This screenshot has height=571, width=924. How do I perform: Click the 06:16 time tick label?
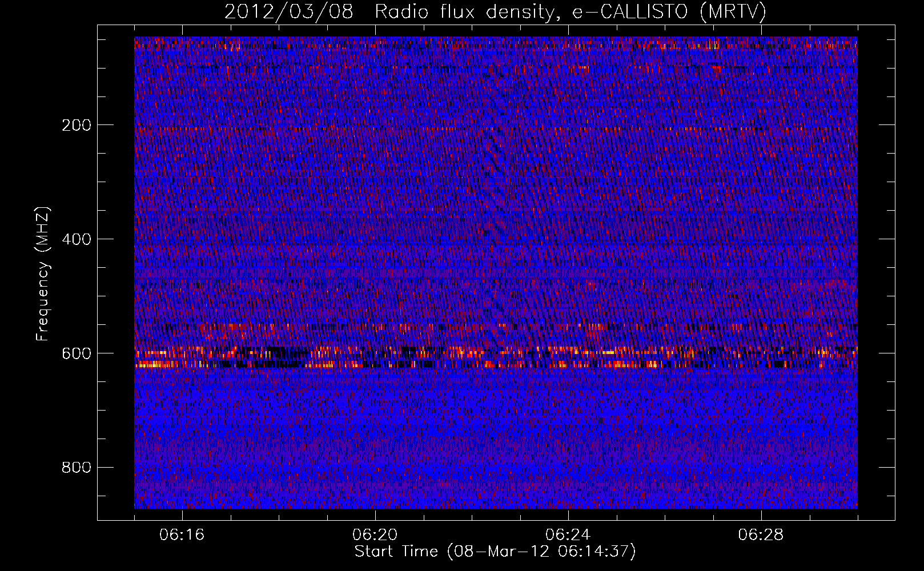182,535
